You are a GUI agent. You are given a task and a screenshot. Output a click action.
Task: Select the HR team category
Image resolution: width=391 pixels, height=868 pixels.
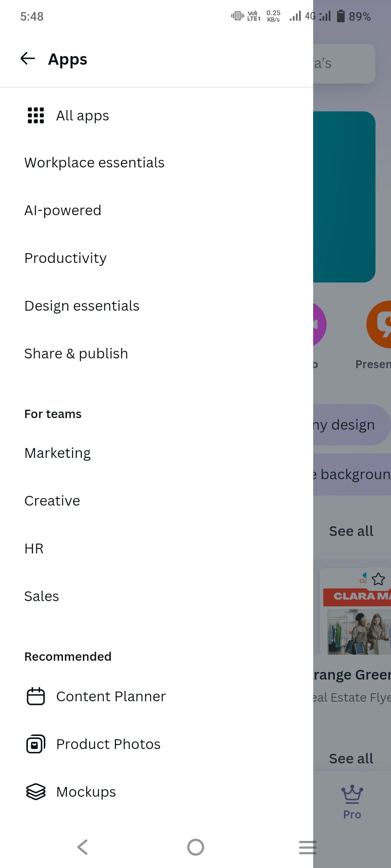[34, 549]
